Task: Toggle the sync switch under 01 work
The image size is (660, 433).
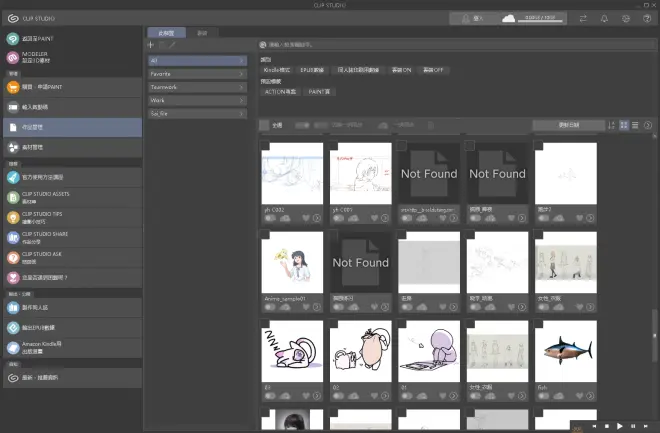Action: [407, 396]
